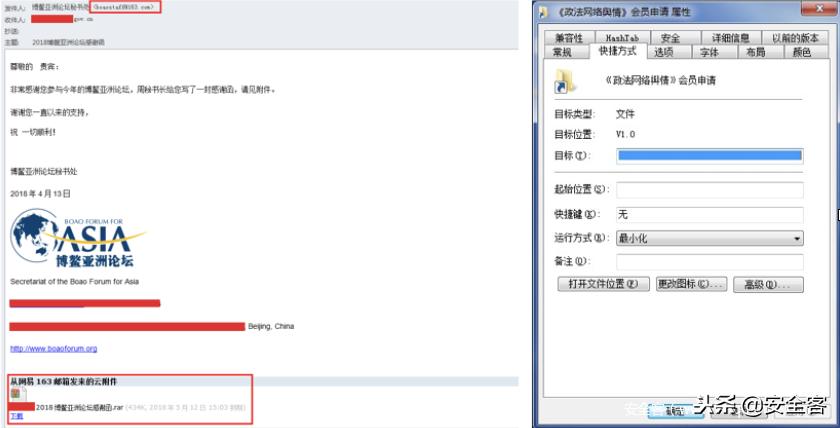Click the Boao Forum for Asia logo
Image resolution: width=840 pixels, height=428 pixels.
pos(78,238)
